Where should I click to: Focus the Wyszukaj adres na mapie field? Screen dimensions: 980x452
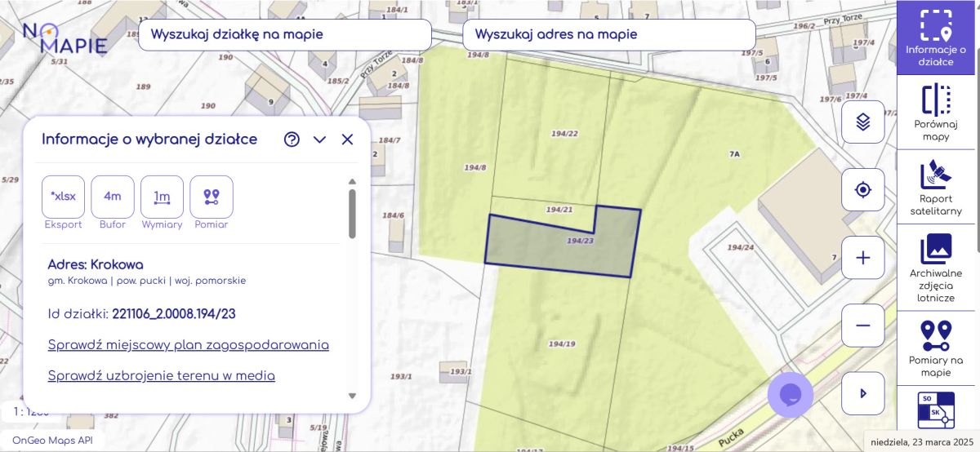(x=609, y=34)
